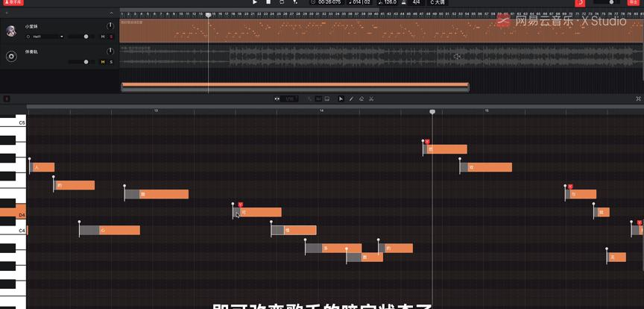Select the first note 人 in piano roll
Viewport: 644px width, 309px height.
click(x=42, y=167)
